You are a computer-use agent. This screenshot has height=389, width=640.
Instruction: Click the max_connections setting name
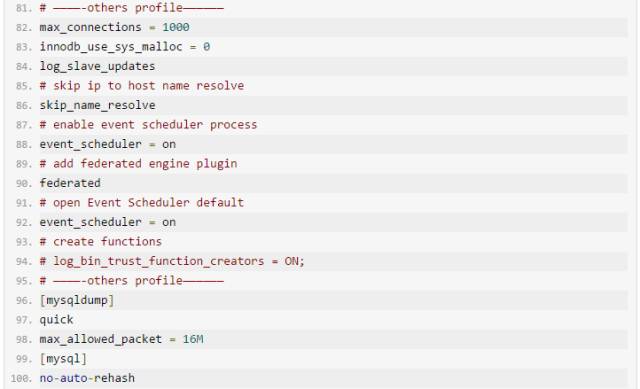[x=90, y=27]
